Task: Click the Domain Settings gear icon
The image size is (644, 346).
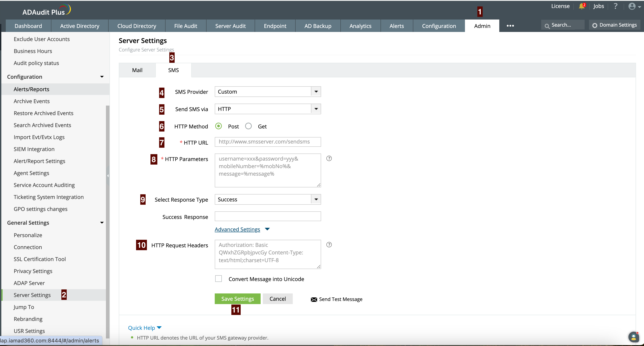Action: tap(595, 25)
